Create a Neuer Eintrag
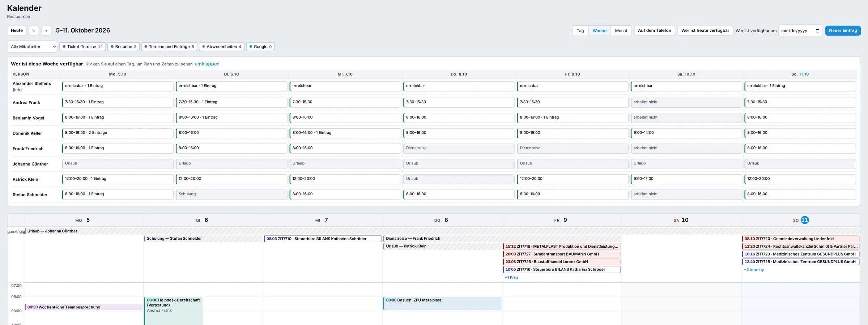This screenshot has height=325, width=868. (843, 31)
